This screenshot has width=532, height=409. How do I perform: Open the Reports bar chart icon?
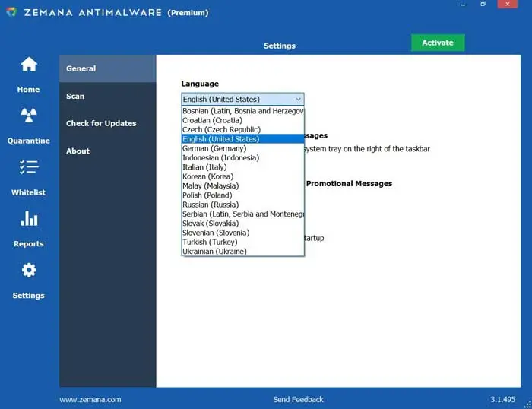29,219
